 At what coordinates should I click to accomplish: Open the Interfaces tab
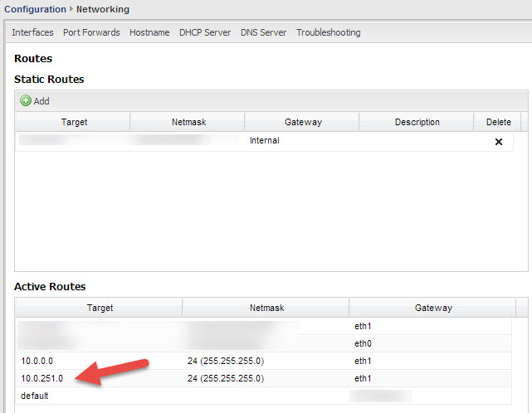[32, 32]
